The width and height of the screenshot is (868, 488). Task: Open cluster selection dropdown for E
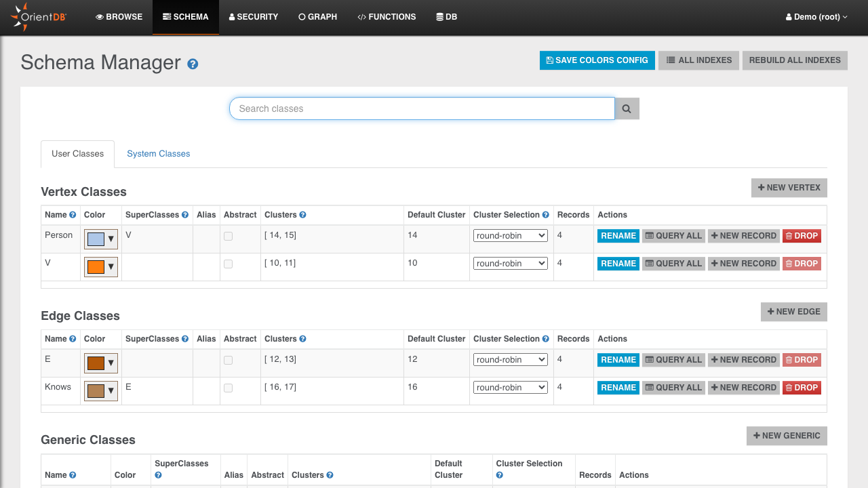tap(511, 360)
